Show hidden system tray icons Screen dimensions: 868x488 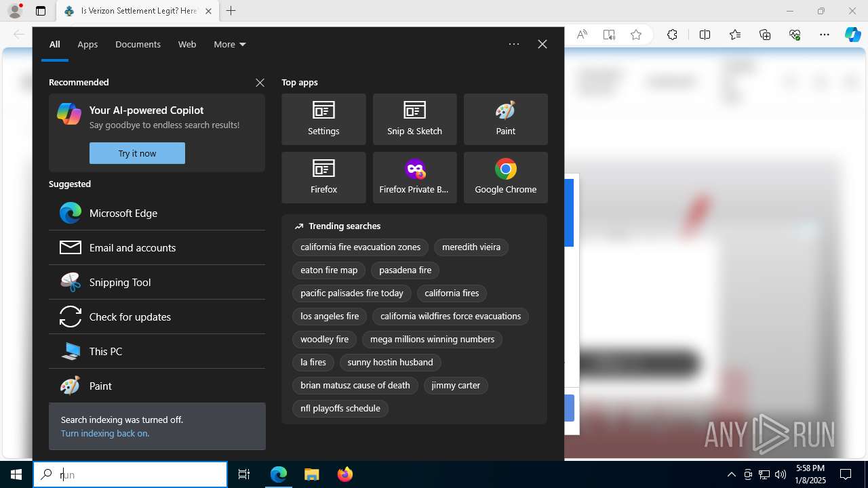click(x=731, y=474)
